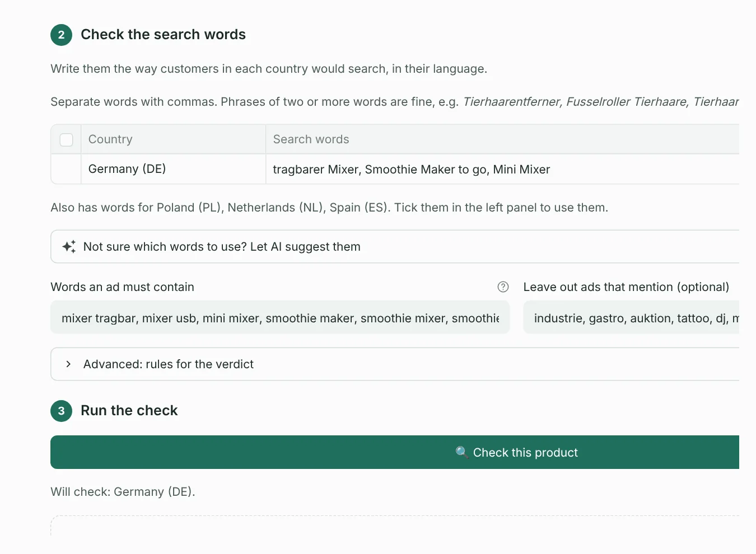756x554 pixels.
Task: Click the Run the check heading
Action: point(129,411)
